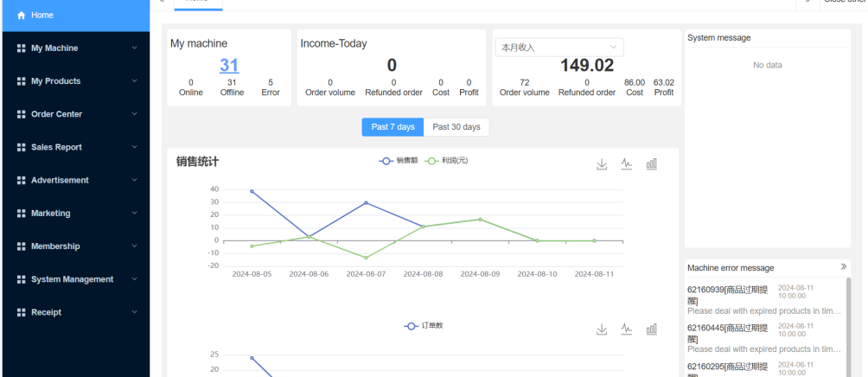Open error message for machine 62160295
This screenshot has width=868, height=377.
click(x=764, y=368)
